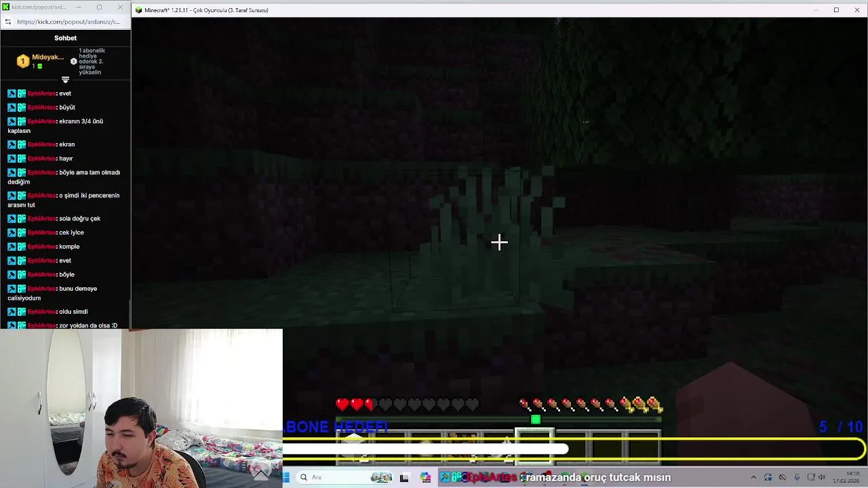Image resolution: width=868 pixels, height=488 pixels.
Task: Click username on 'oldu simdi' message
Action: [x=41, y=312]
